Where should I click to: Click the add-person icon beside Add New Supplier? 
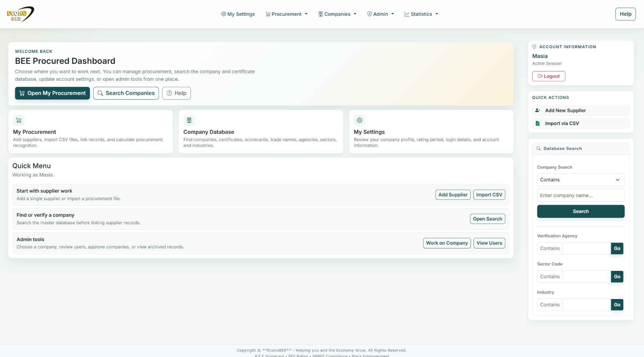[x=538, y=110]
